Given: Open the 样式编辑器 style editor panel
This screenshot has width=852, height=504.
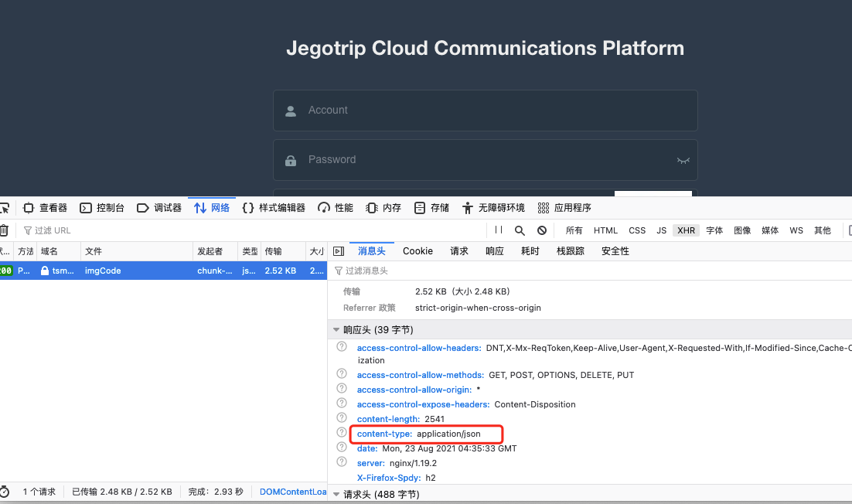Looking at the screenshot, I should [274, 208].
